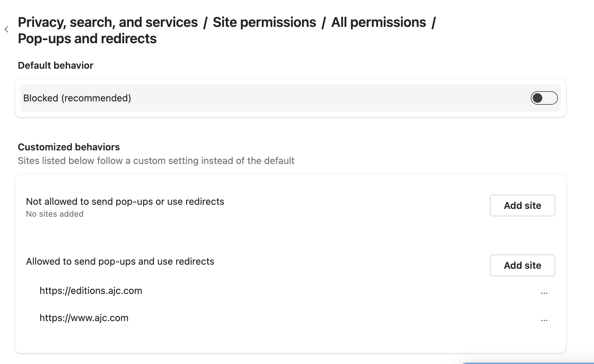Navigate to the Site permissions breadcrumb

[x=264, y=22]
